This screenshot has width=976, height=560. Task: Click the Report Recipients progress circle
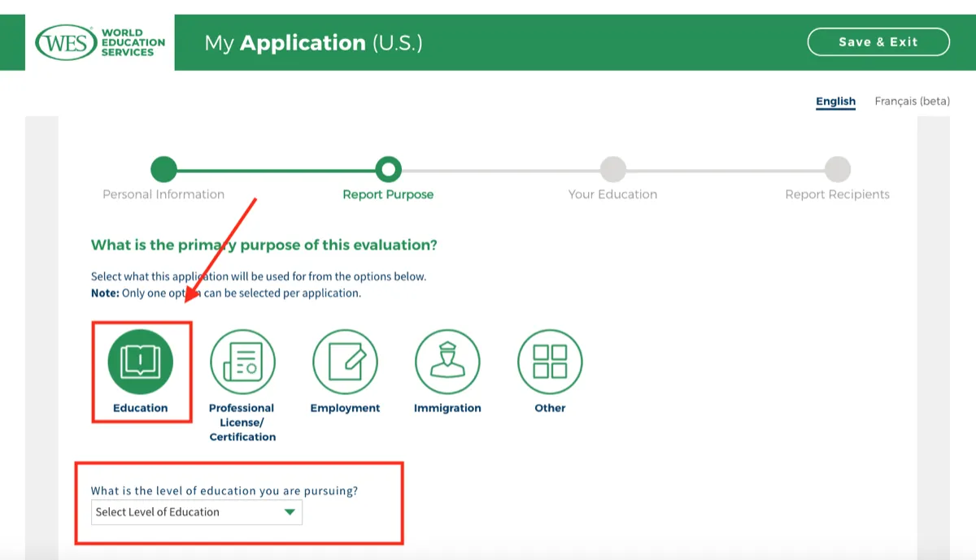(x=837, y=169)
